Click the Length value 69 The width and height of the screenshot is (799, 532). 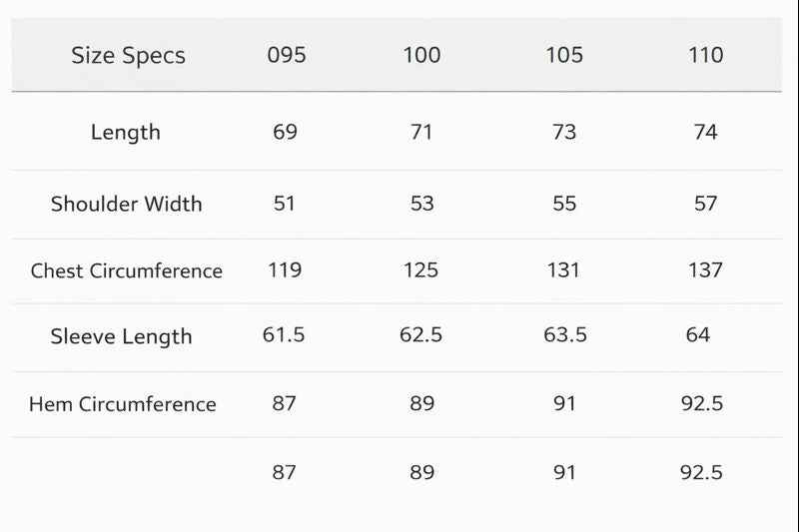(285, 132)
